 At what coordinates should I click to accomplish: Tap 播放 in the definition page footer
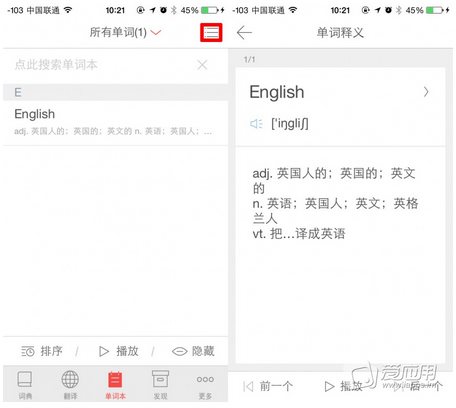click(343, 386)
